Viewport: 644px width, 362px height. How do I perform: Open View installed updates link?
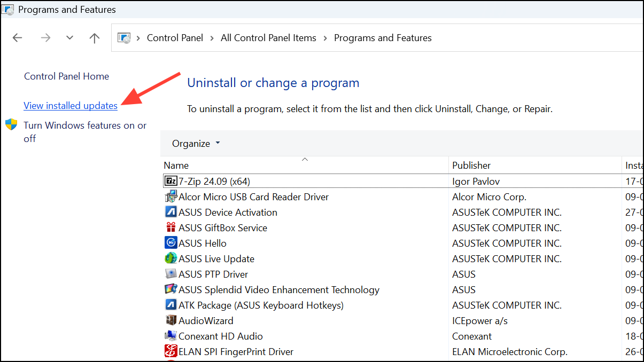tap(71, 106)
